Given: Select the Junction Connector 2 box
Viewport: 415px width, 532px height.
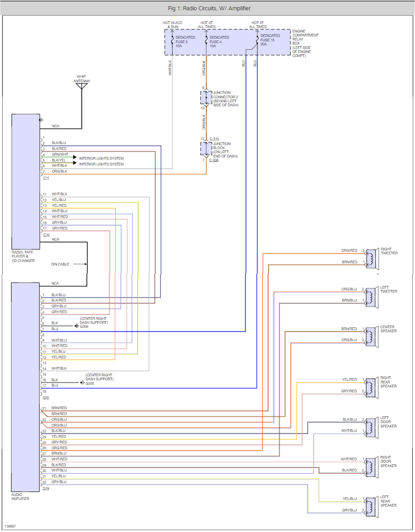Looking at the screenshot, I should (206, 98).
